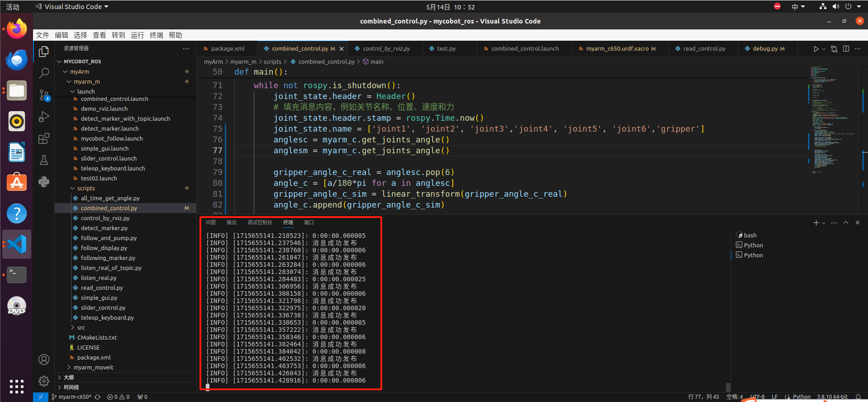This screenshot has height=402, width=868.
Task: Change Python language mode in status bar
Action: pyautogui.click(x=802, y=397)
